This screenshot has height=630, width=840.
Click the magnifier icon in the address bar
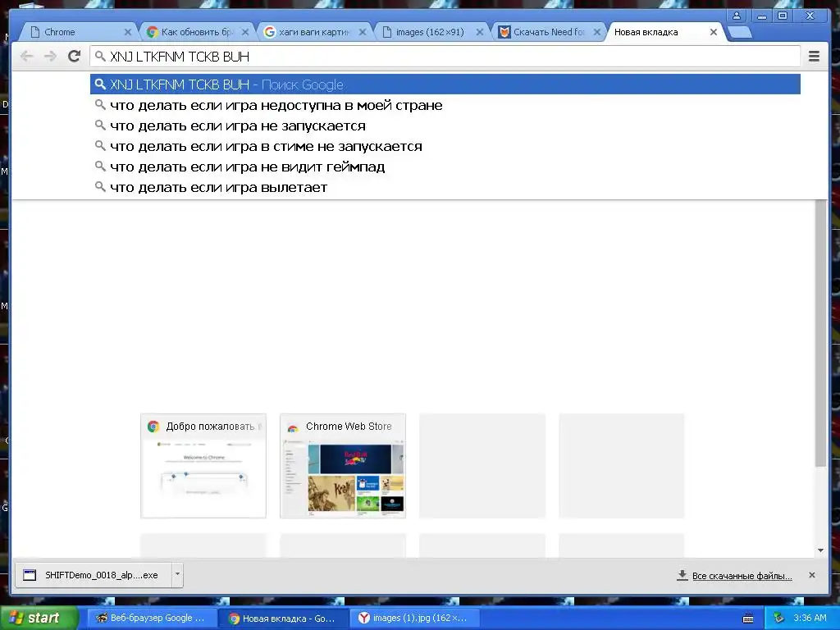tap(100, 57)
